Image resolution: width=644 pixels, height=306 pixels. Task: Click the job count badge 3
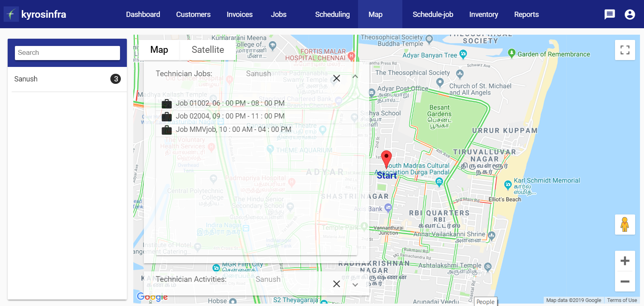tap(116, 79)
